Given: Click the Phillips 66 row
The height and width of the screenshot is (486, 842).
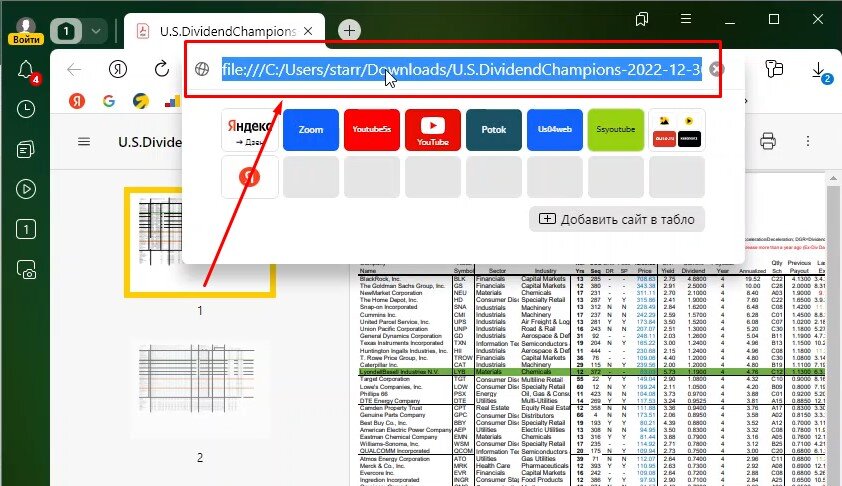Looking at the screenshot, I should click(591, 394).
